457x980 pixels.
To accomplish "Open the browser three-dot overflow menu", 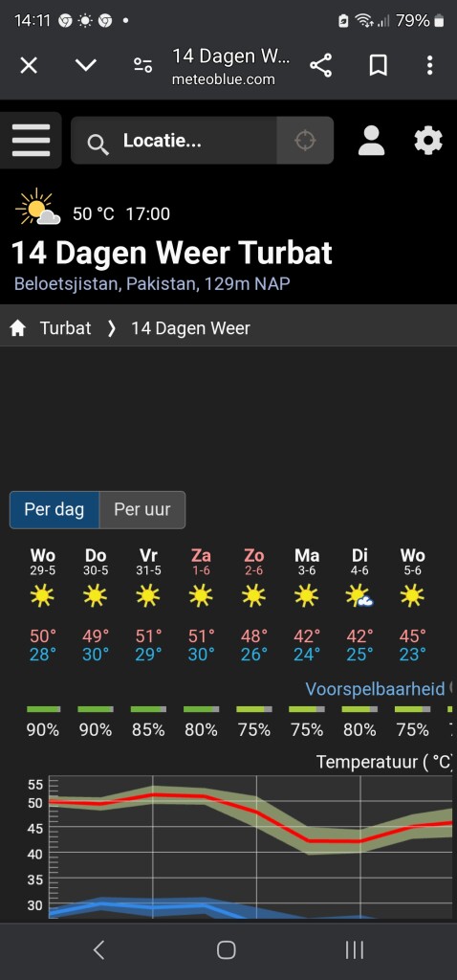I will point(429,65).
